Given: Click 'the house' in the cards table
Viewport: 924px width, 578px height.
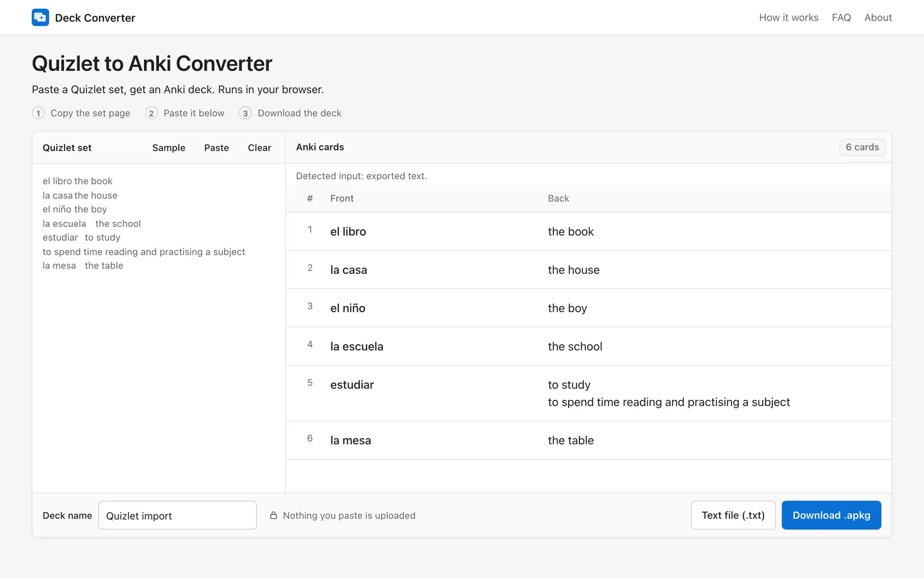Looking at the screenshot, I should [574, 270].
